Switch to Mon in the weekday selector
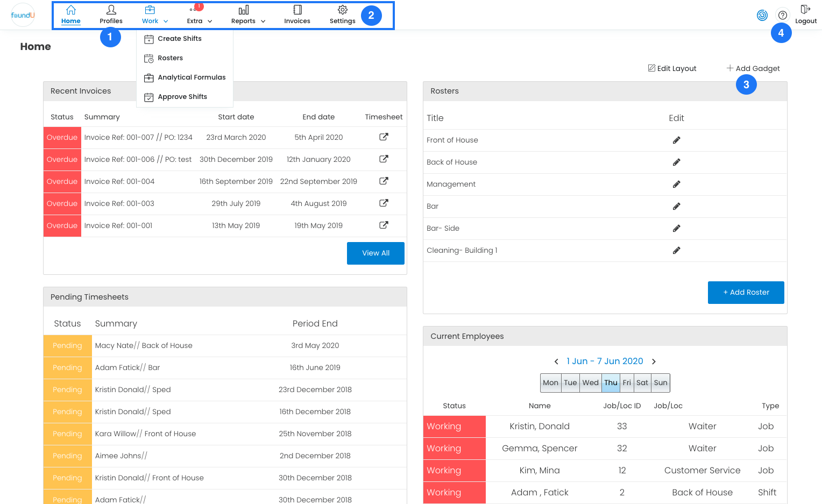Viewport: 822px width, 504px height. tap(550, 383)
